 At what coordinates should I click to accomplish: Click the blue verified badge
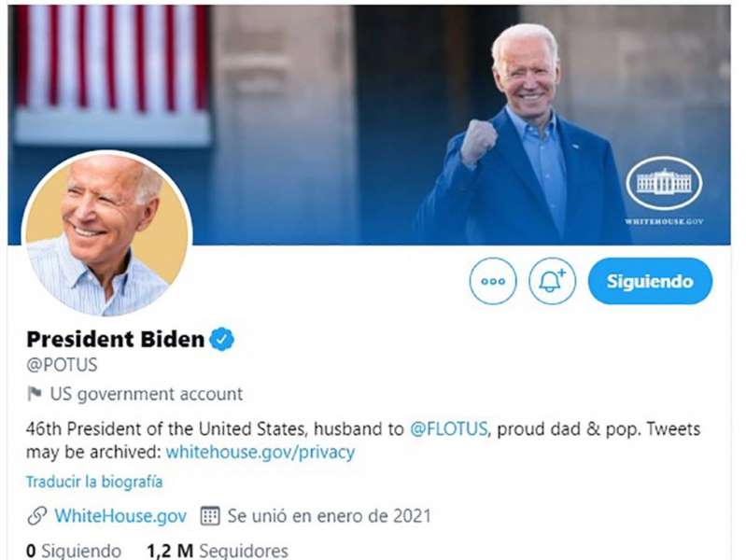(x=221, y=339)
